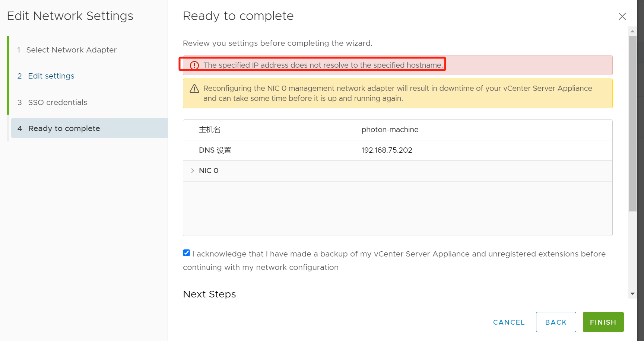
Task: Click the FINISH button
Action: pyautogui.click(x=603, y=322)
